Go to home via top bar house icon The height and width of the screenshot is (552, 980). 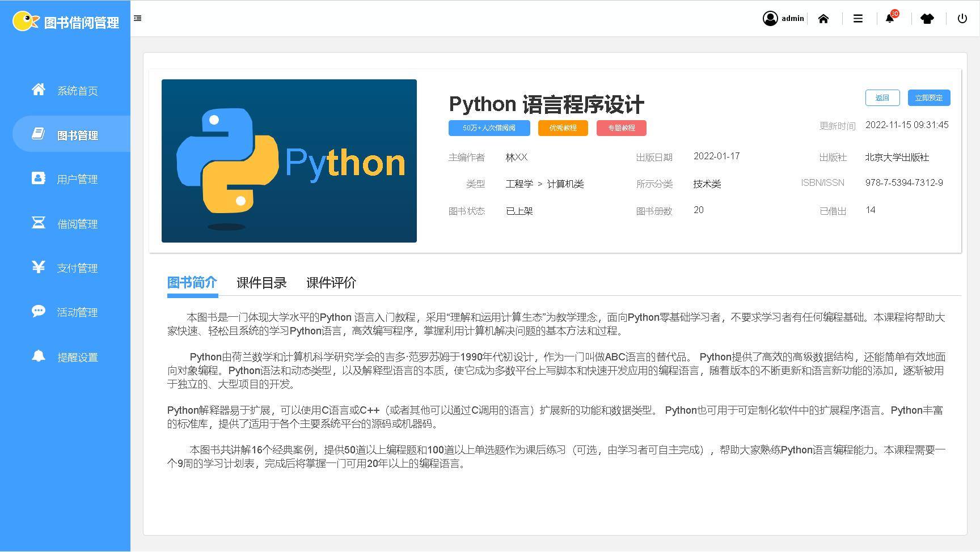pyautogui.click(x=823, y=19)
